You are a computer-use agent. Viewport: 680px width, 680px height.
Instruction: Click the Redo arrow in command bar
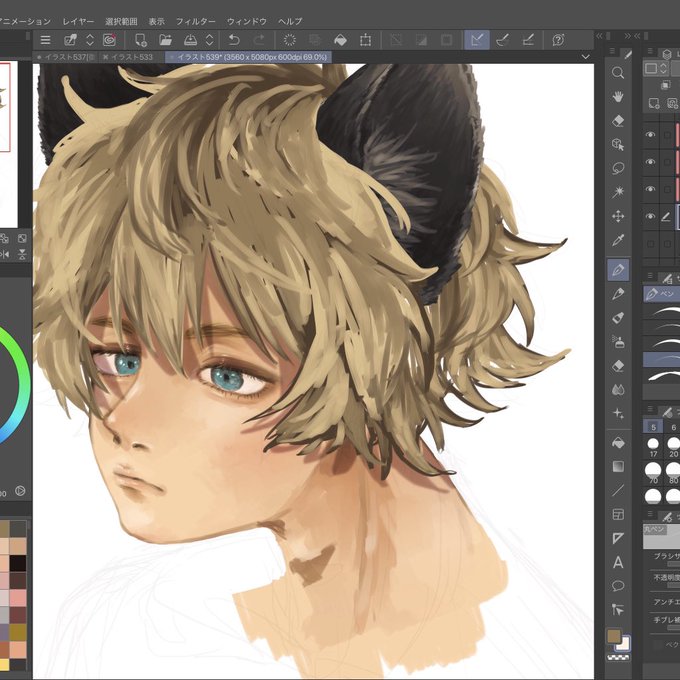coord(259,40)
